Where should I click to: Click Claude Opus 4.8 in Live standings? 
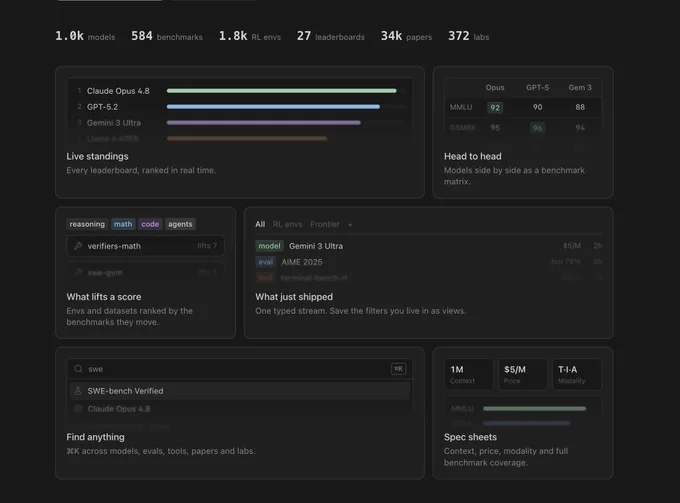tap(118, 91)
